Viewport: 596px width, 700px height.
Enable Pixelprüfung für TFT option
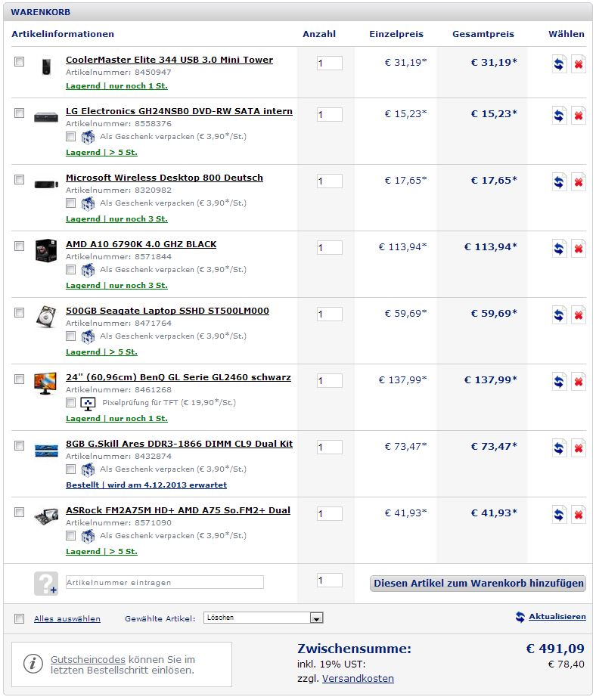click(x=70, y=403)
